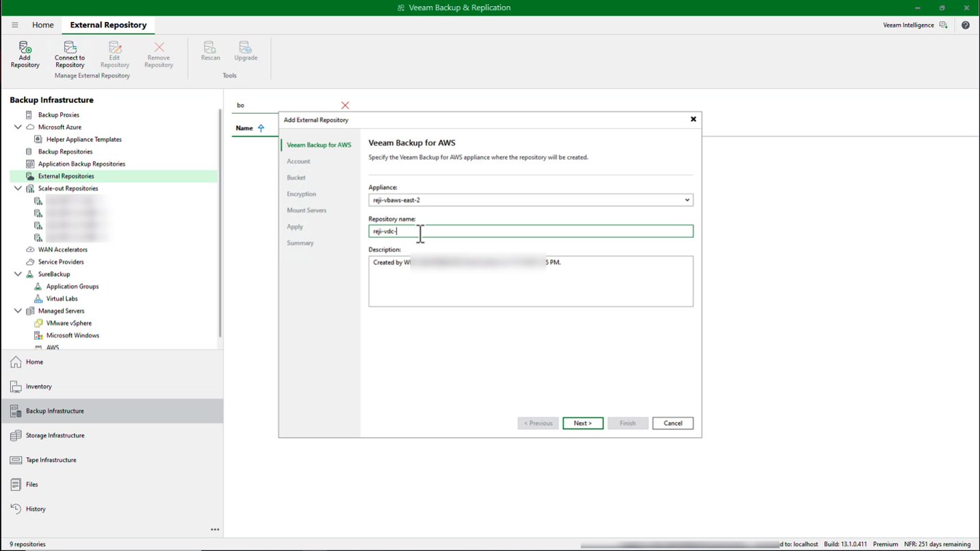The width and height of the screenshot is (980, 551).
Task: Select the External Repository ribbon tab
Action: coord(108,25)
